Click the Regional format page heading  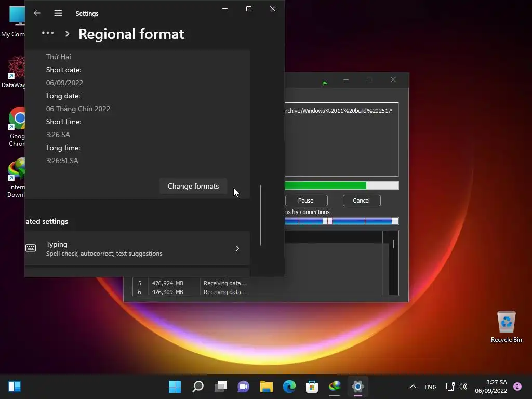[131, 34]
